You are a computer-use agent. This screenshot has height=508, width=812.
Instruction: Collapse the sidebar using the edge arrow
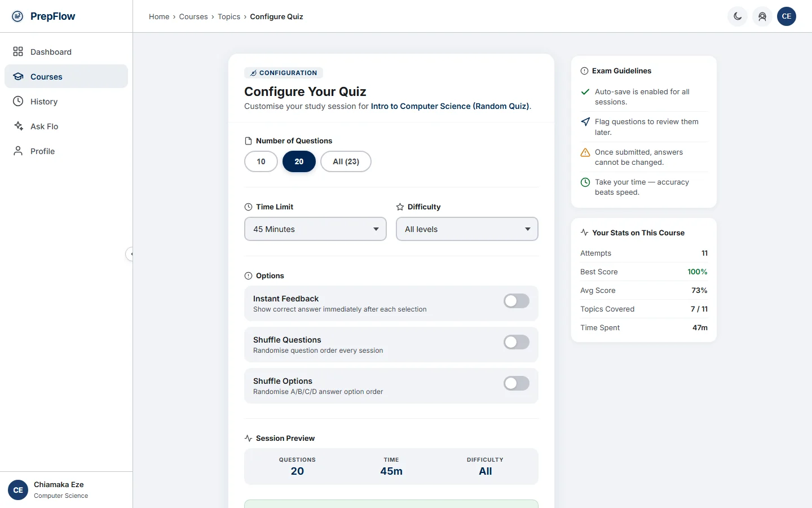point(130,254)
